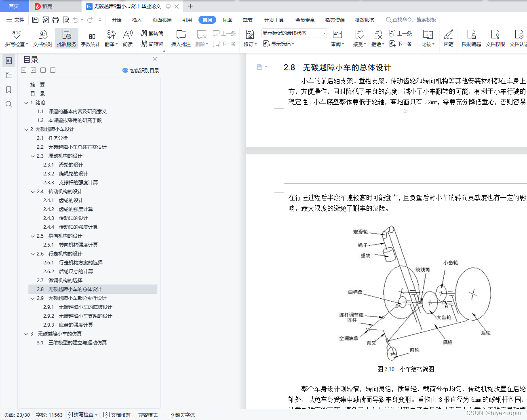Click 插入批注 to add a comment
The image size is (527, 420).
pos(181,38)
